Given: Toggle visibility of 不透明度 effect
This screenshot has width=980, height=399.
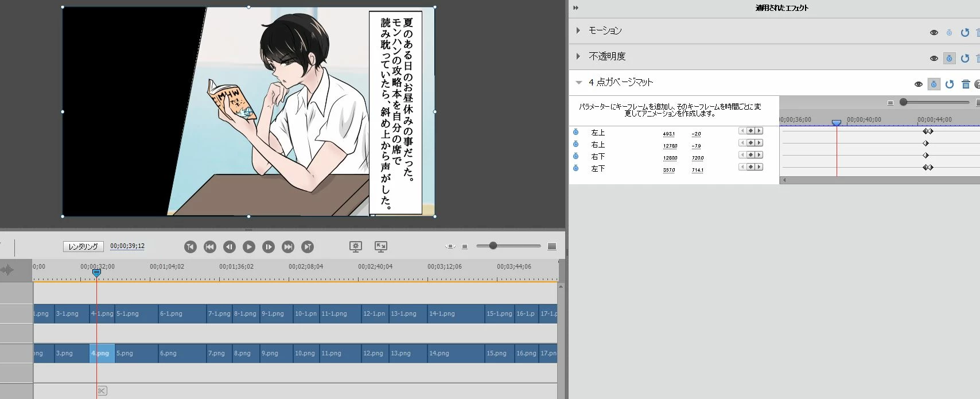Looking at the screenshot, I should [x=934, y=59].
